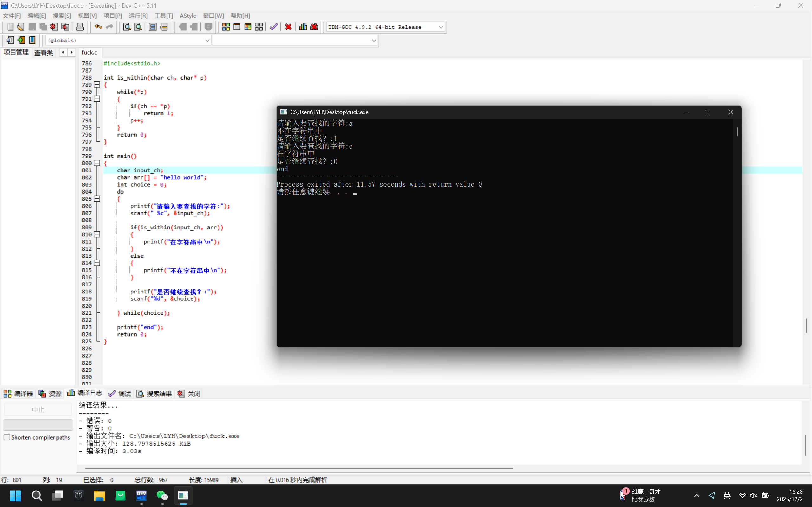Screen dimensions: 812x507
Task: Expand the (globals) scope dropdown
Action: tap(207, 40)
